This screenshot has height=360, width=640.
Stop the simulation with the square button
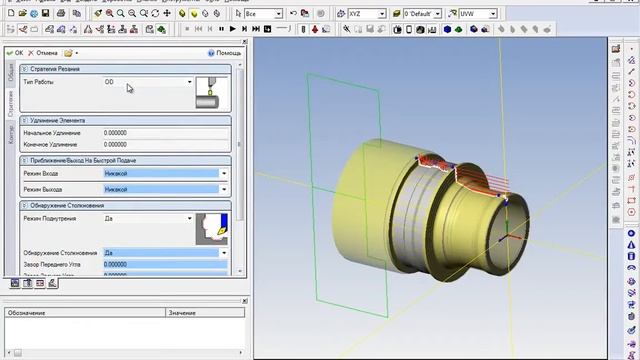(187, 29)
